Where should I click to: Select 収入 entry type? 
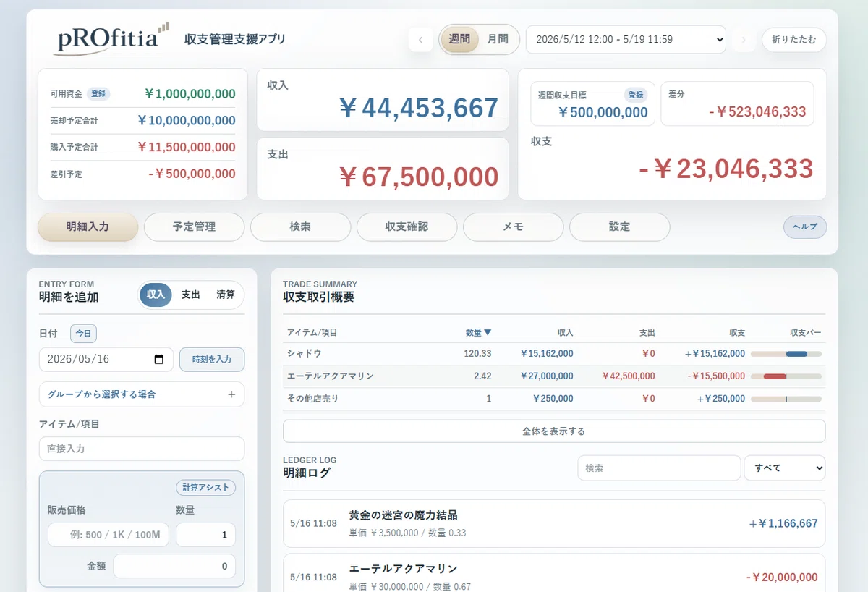click(156, 295)
